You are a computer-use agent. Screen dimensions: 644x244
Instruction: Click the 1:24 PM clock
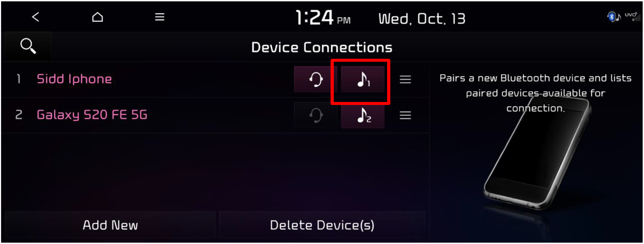(323, 18)
